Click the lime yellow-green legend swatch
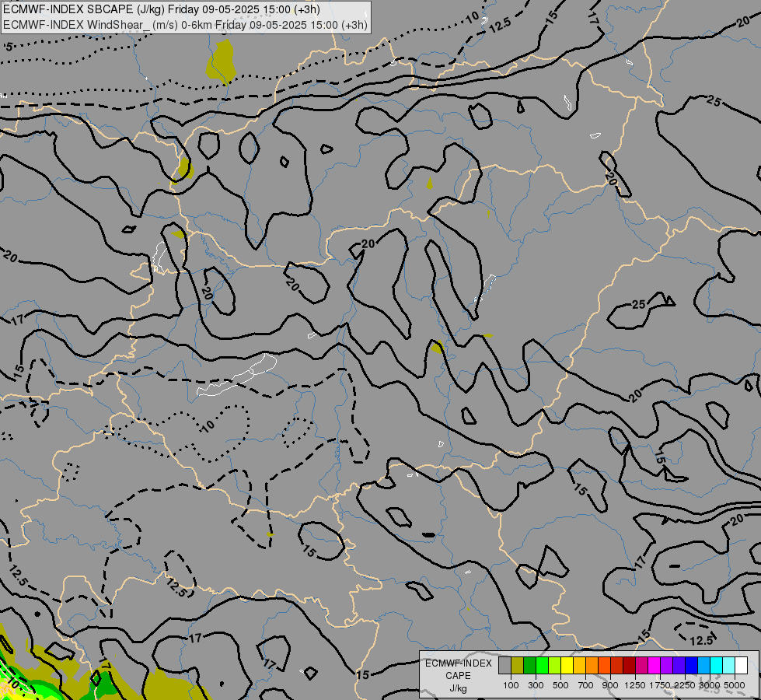This screenshot has height=700, width=761. pos(555,665)
